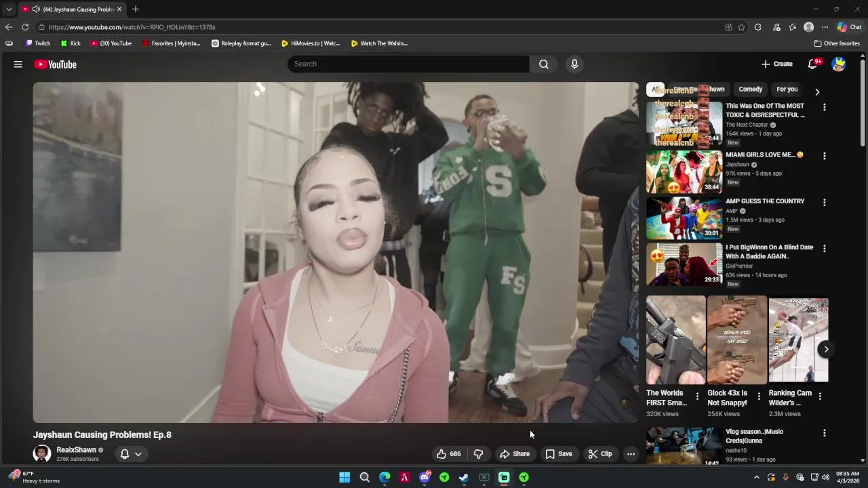The width and height of the screenshot is (868, 488).
Task: Open Blind Date With A Baddie thumbnail
Action: (684, 264)
